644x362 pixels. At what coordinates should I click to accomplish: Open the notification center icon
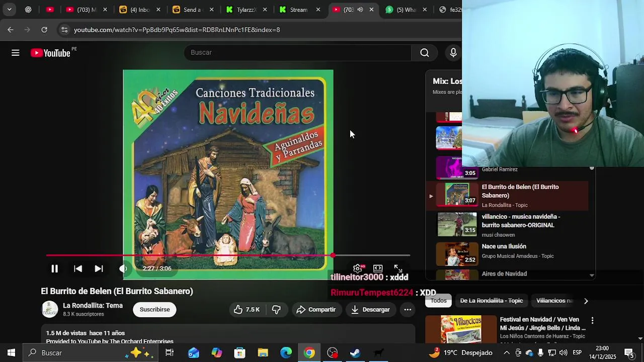coord(629,353)
